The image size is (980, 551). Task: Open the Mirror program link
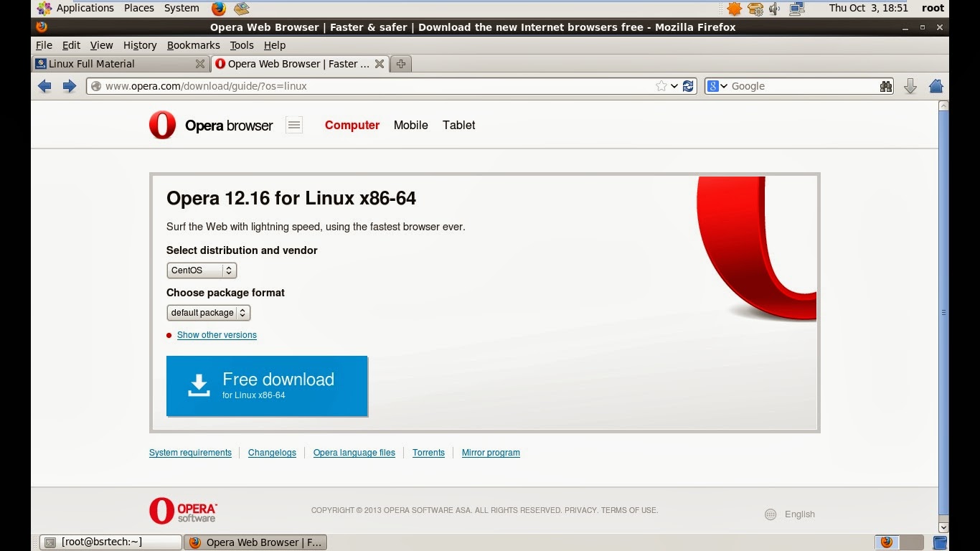click(x=491, y=453)
